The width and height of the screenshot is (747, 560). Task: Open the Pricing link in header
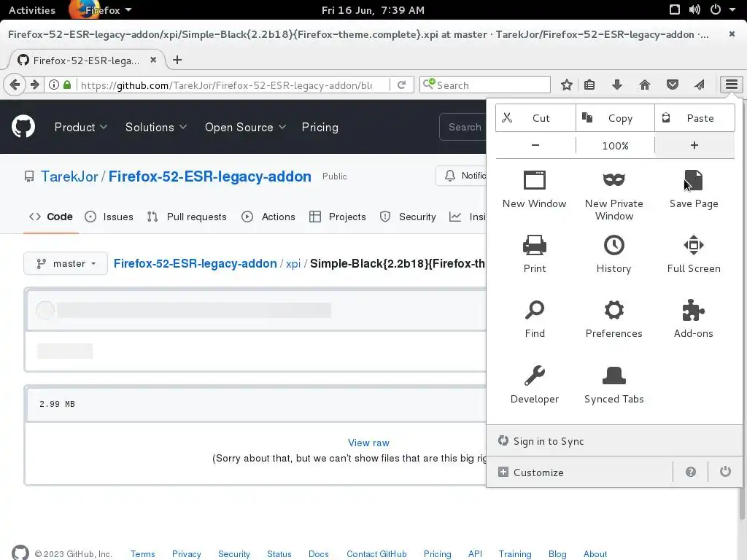click(x=320, y=127)
